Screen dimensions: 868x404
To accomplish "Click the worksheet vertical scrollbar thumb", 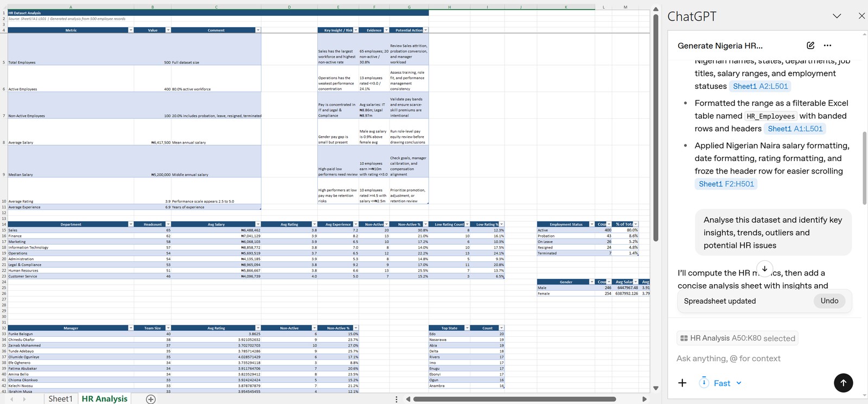I will (655, 127).
